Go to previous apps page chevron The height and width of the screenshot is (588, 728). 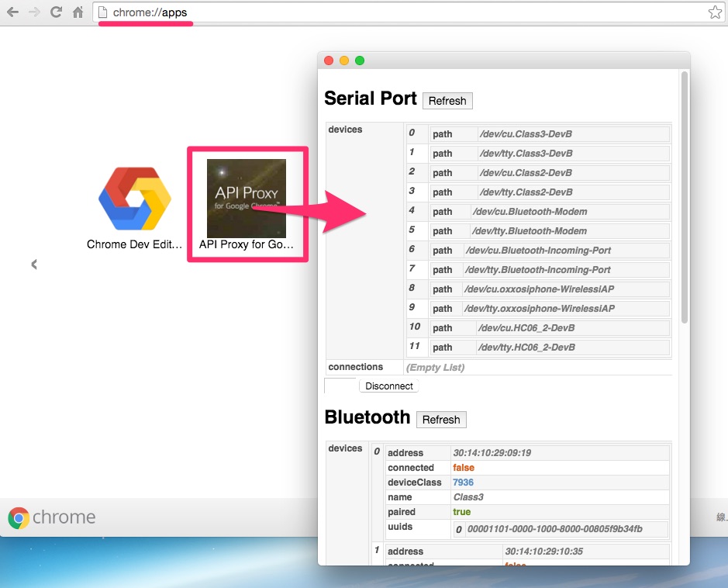pyautogui.click(x=34, y=265)
